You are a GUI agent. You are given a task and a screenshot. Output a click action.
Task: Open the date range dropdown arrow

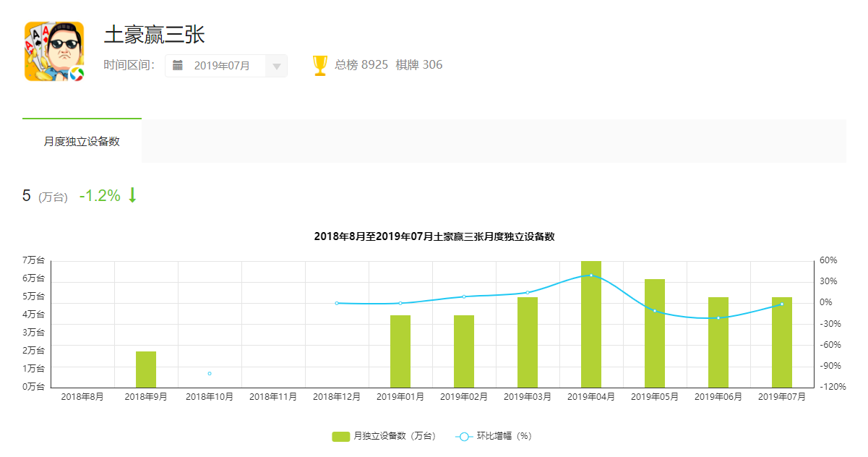(277, 67)
